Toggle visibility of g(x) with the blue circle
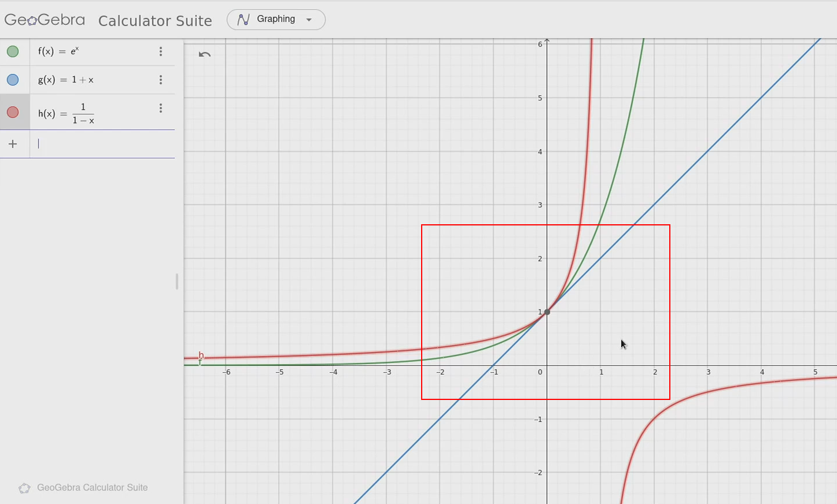The image size is (837, 504). pyautogui.click(x=13, y=80)
